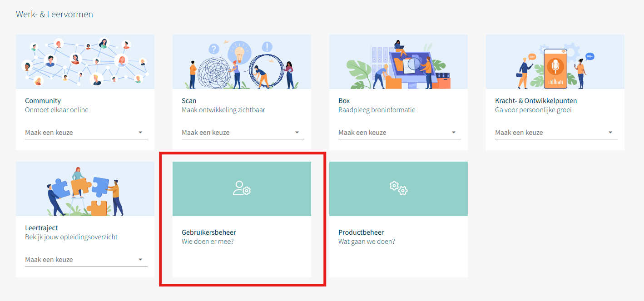Screen dimensions: 644x301
Task: Click the Leertraject card title
Action: tap(41, 228)
